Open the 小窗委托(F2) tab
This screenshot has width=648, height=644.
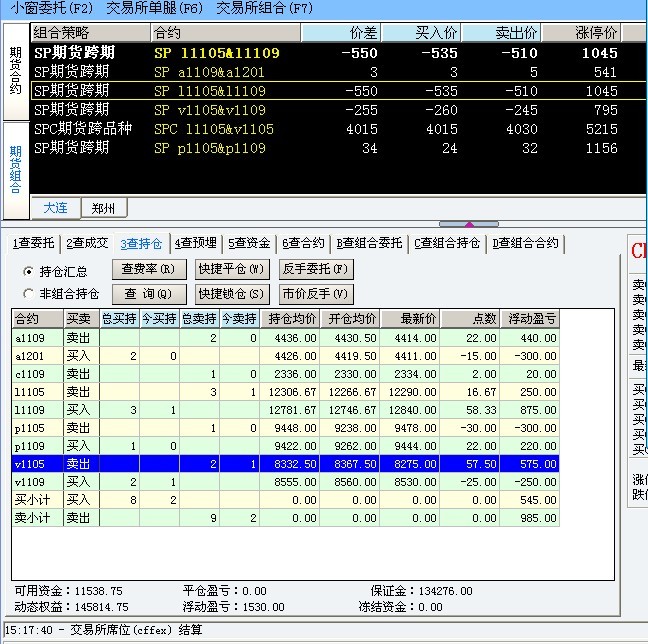coord(52,8)
